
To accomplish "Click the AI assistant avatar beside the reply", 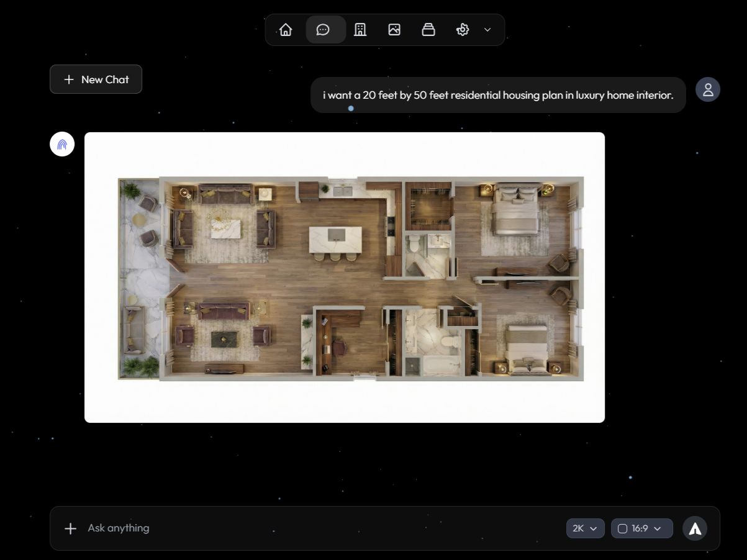I will pyautogui.click(x=61, y=143).
